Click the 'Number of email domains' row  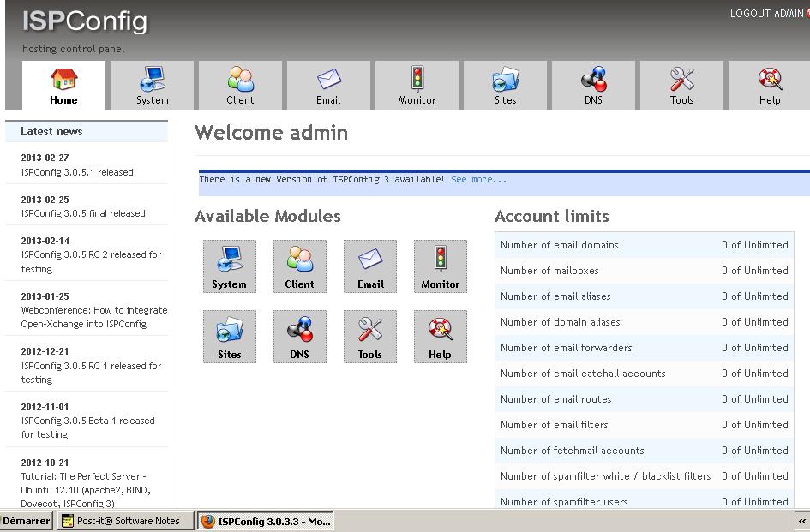click(645, 245)
